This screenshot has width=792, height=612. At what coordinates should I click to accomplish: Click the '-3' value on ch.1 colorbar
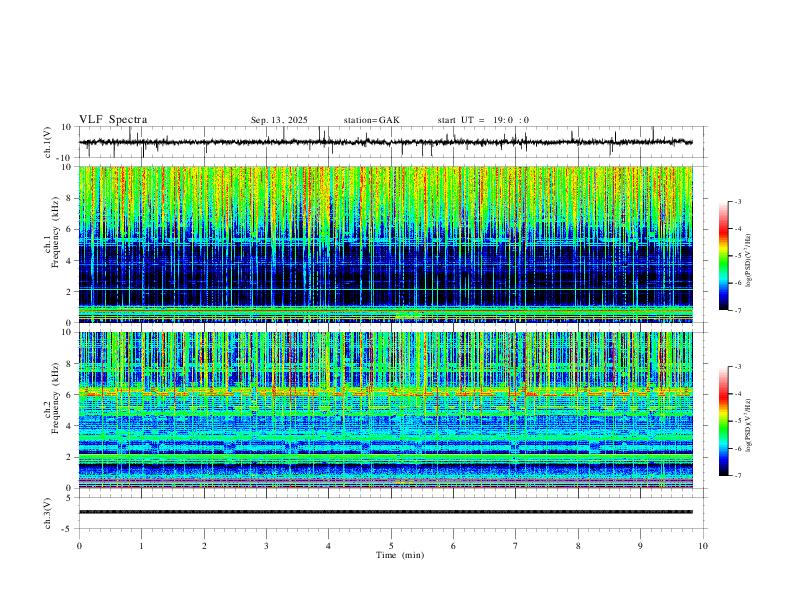(x=737, y=201)
